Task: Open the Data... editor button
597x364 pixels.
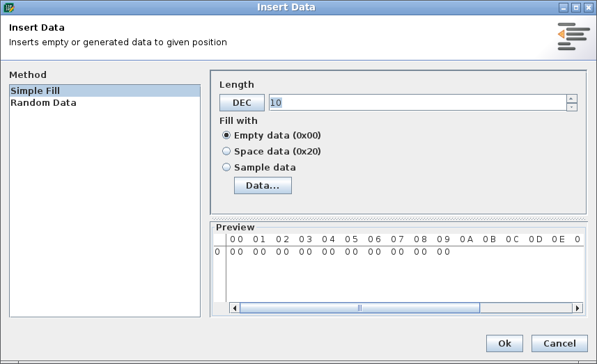Action: pos(263,186)
